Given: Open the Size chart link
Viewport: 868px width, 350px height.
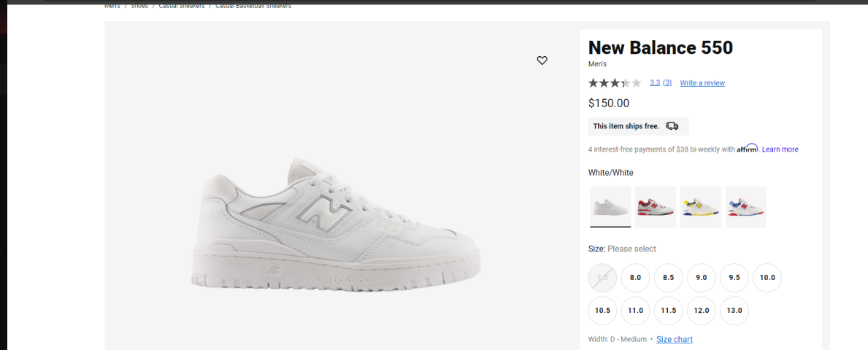Looking at the screenshot, I should point(675,340).
